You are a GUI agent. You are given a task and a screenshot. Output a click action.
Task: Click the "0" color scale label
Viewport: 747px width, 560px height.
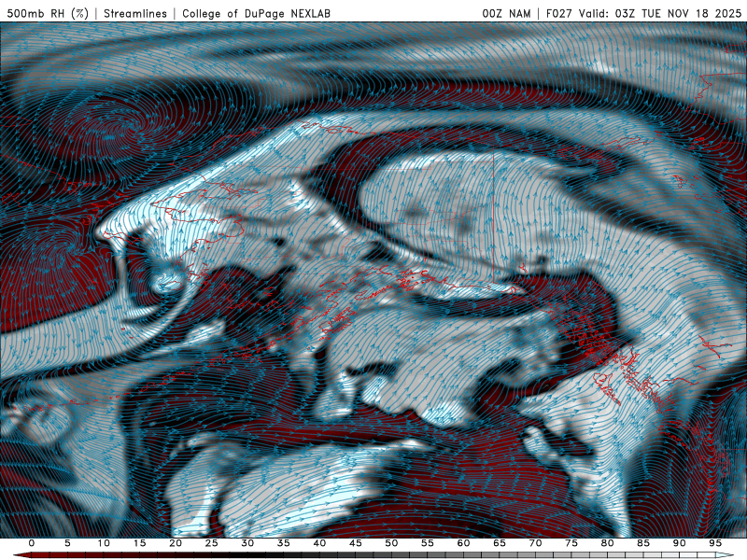(32, 543)
